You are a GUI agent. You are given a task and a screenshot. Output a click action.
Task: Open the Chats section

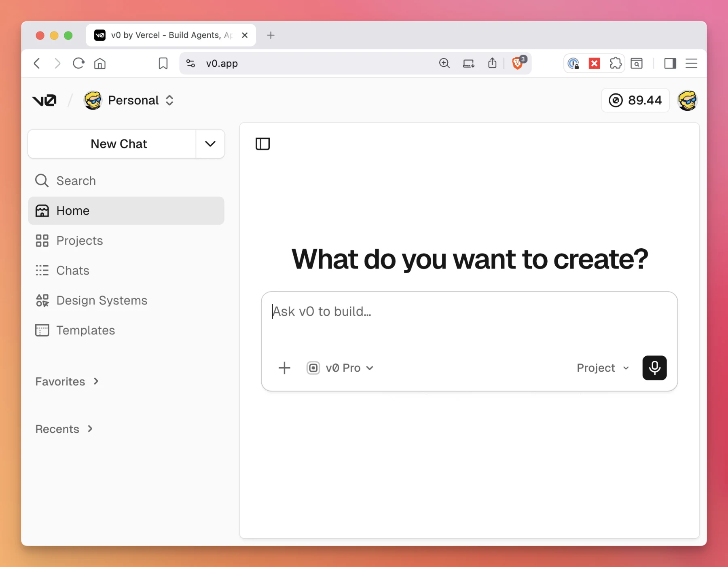126,270
